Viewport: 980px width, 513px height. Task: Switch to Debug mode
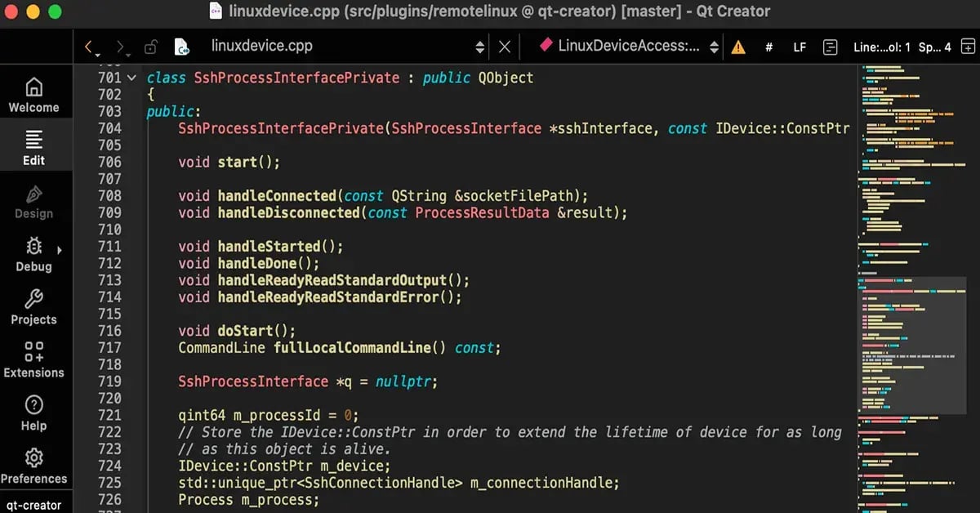[33, 255]
